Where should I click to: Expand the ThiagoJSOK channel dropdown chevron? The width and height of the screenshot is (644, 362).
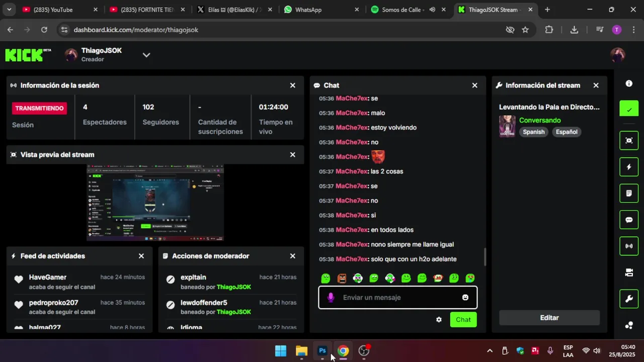(146, 55)
